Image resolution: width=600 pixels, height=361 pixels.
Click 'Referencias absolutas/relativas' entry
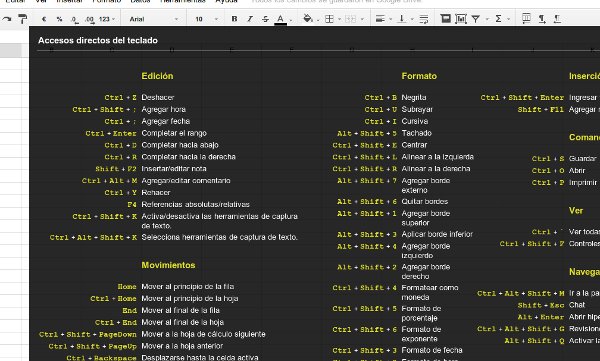click(196, 204)
